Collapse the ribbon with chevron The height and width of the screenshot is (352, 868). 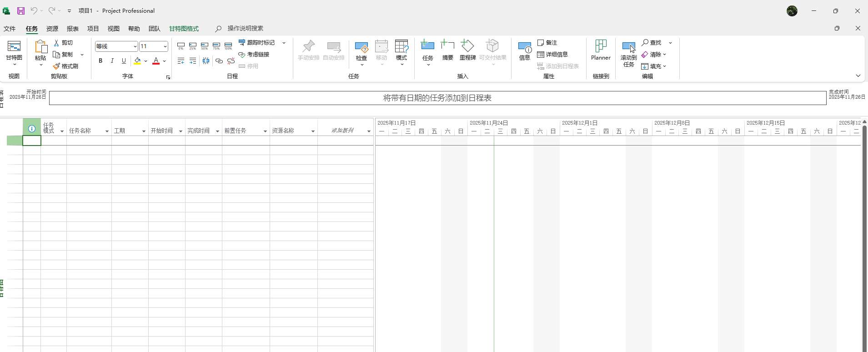click(x=858, y=76)
